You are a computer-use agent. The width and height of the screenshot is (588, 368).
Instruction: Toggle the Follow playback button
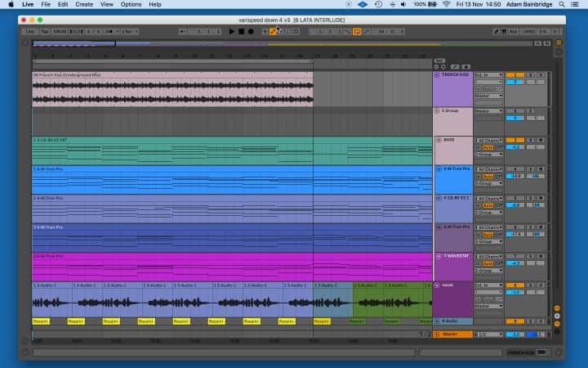click(x=182, y=32)
